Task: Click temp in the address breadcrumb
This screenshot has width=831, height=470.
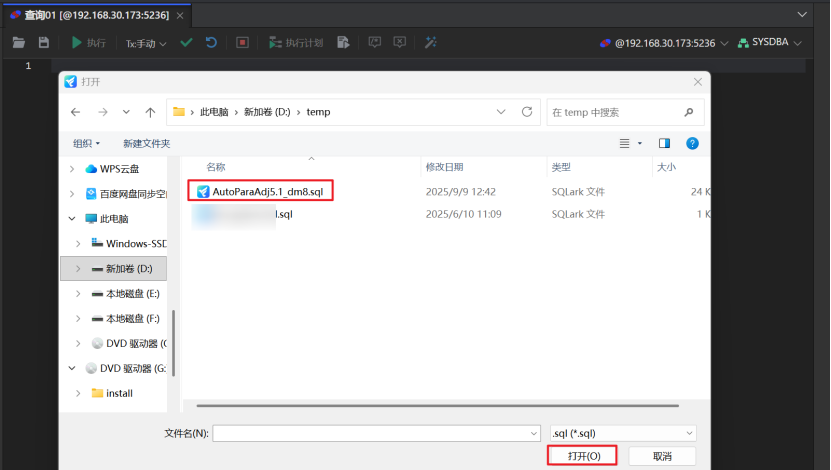Action: pyautogui.click(x=318, y=112)
